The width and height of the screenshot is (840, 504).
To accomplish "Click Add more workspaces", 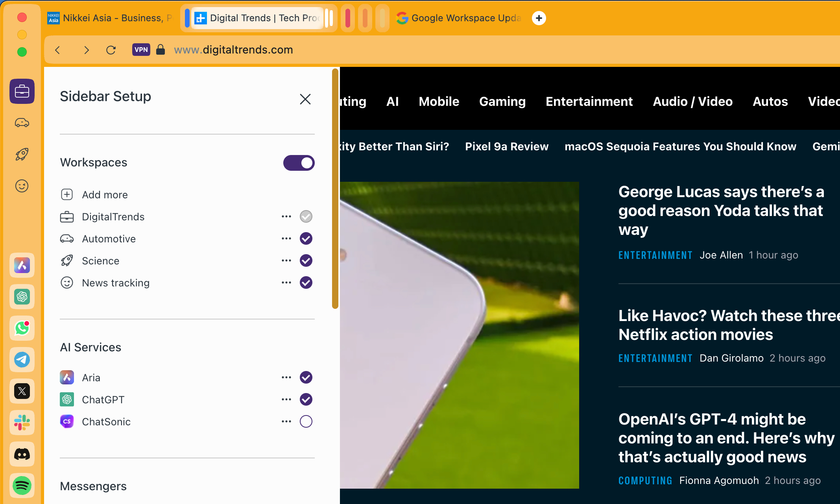I will click(104, 194).
